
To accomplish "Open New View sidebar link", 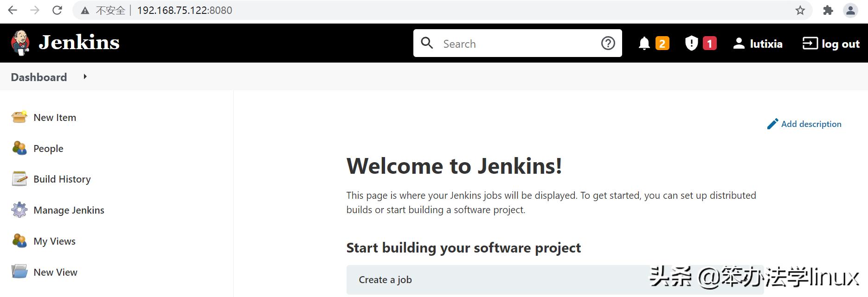I will point(55,272).
